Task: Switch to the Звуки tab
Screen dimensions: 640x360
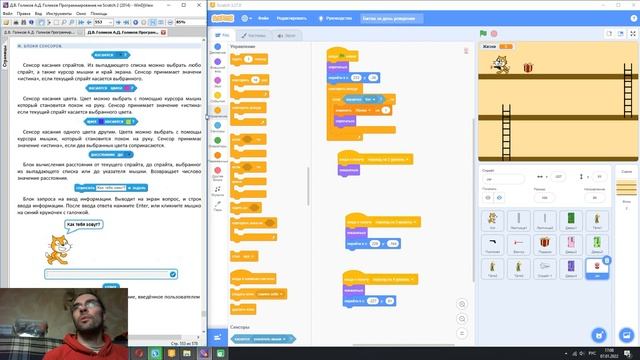Action: (x=287, y=36)
